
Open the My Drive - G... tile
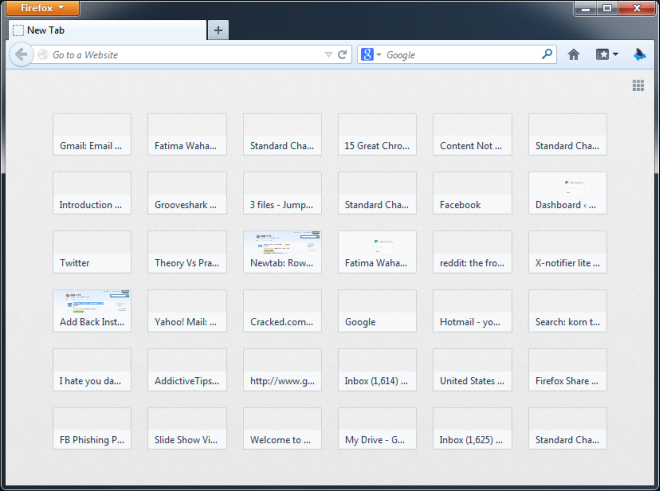[377, 428]
